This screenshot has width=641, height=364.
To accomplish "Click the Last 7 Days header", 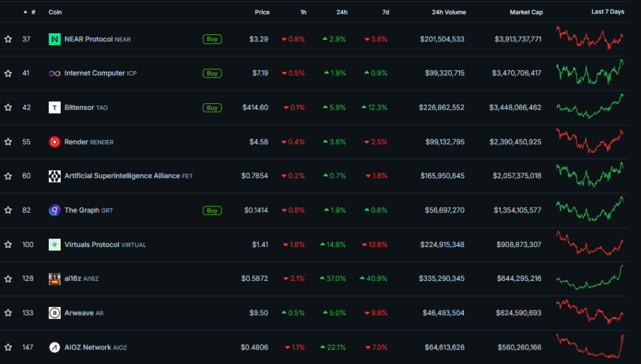I will 607,12.
